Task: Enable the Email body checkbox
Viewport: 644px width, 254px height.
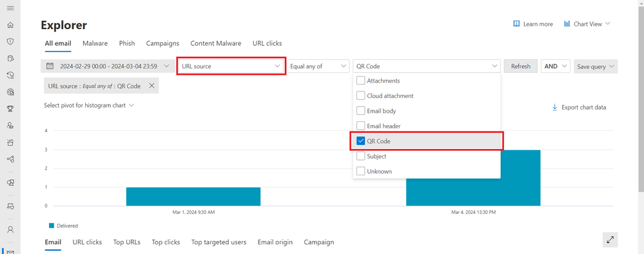Action: 360,111
